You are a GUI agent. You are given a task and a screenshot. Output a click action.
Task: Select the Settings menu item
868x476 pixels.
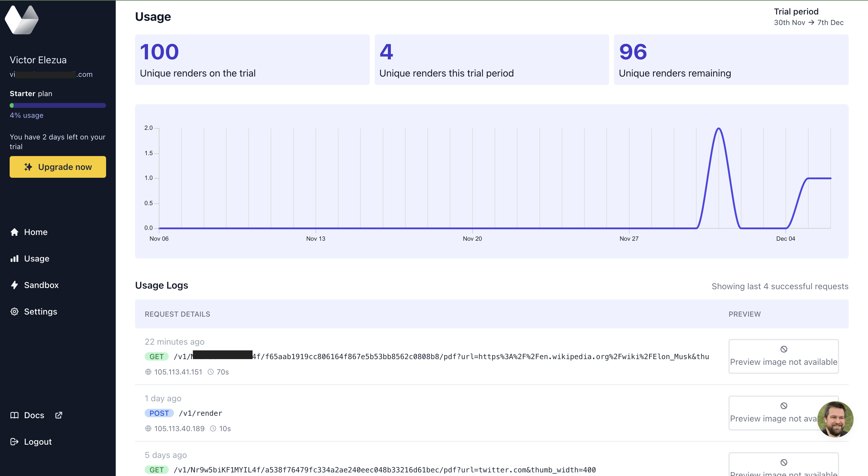click(41, 311)
